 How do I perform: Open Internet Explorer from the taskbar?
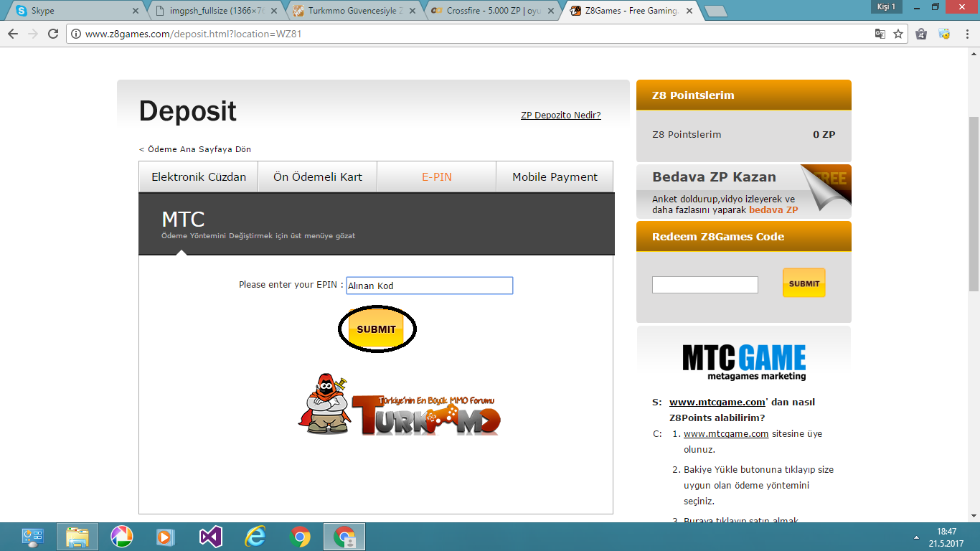coord(255,537)
